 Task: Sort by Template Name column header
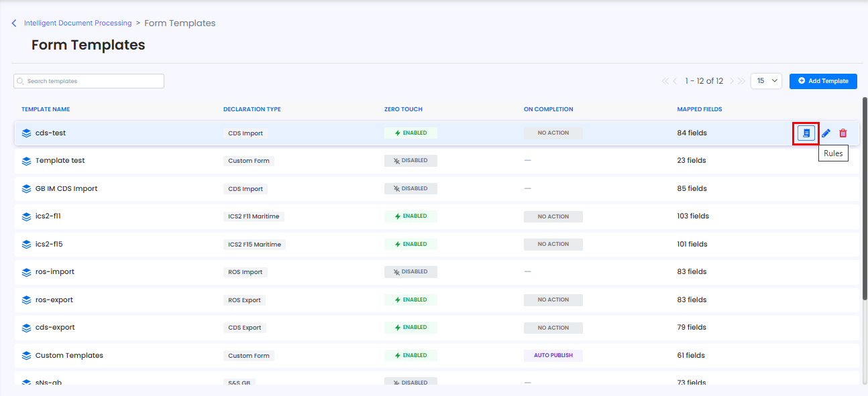click(46, 109)
